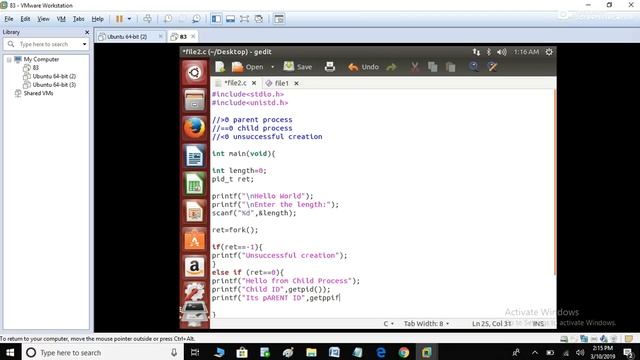640x360 pixels.
Task: Open the Files manager in Ubuntu launcher
Action: [x=194, y=100]
